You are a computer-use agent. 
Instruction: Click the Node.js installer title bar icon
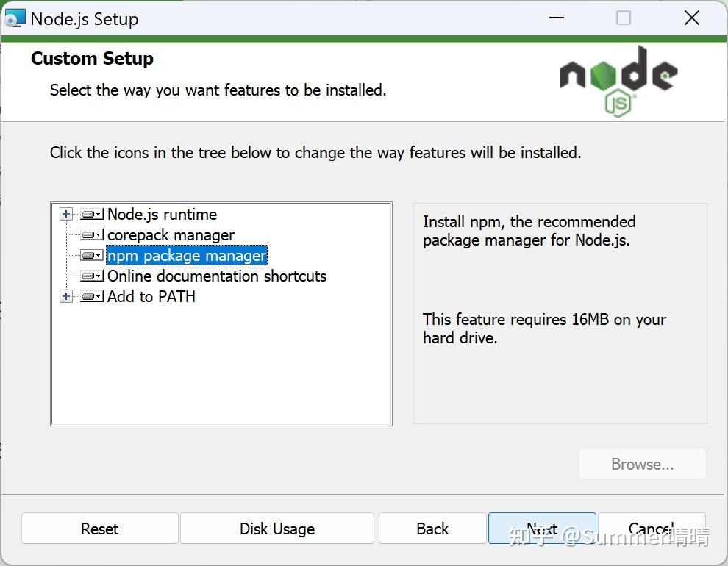coord(15,18)
